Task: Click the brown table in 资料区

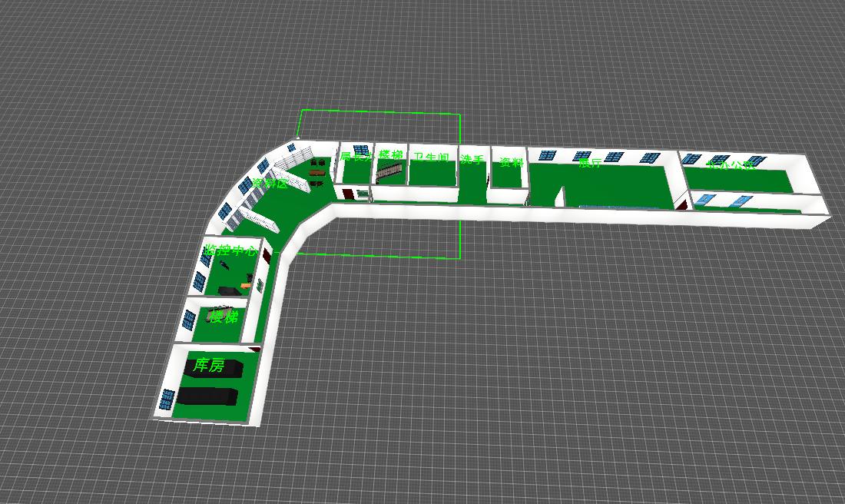Action: click(317, 173)
